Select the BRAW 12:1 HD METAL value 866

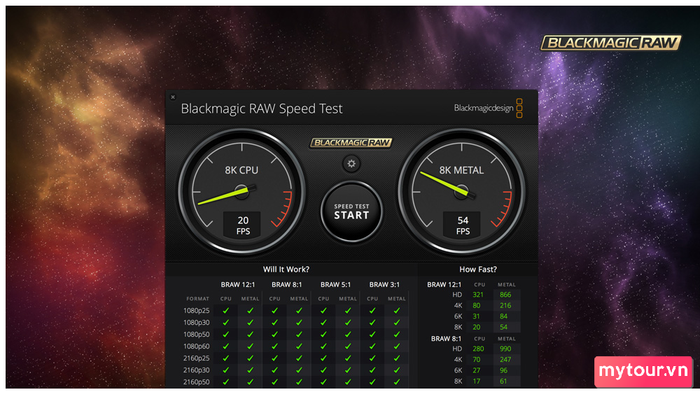pyautogui.click(x=505, y=295)
